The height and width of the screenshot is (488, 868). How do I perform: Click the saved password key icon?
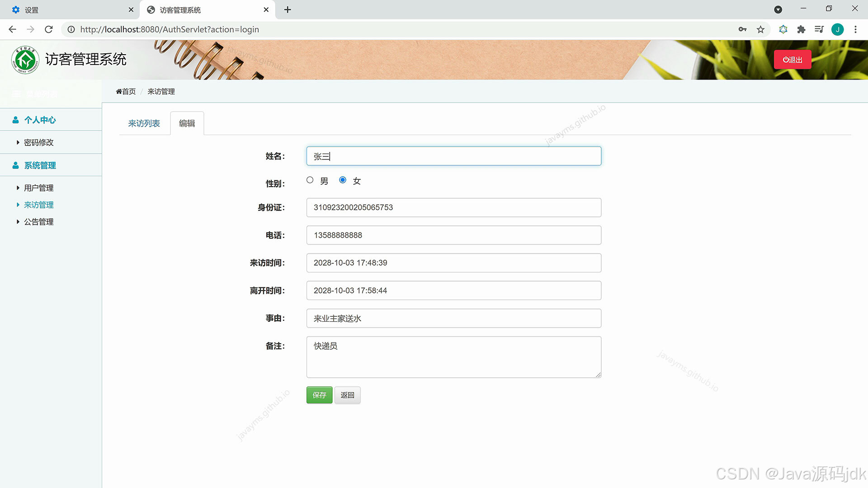point(742,29)
